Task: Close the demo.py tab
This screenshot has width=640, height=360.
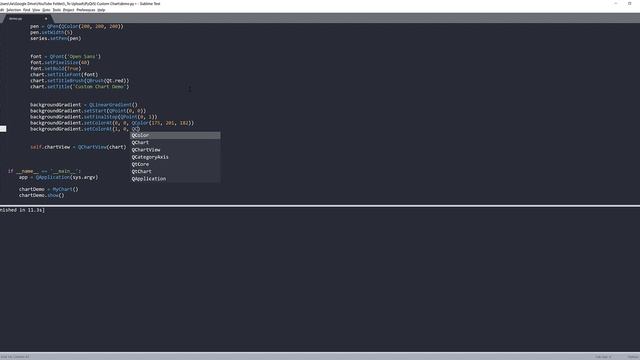Action: coord(46,18)
